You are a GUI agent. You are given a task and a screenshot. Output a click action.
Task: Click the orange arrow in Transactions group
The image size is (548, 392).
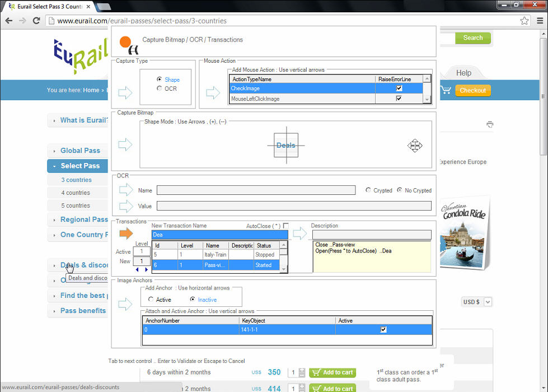coord(126,233)
